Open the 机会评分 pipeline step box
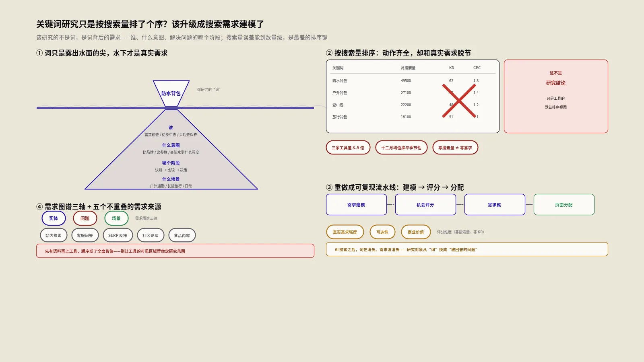The height and width of the screenshot is (362, 644). tap(425, 205)
